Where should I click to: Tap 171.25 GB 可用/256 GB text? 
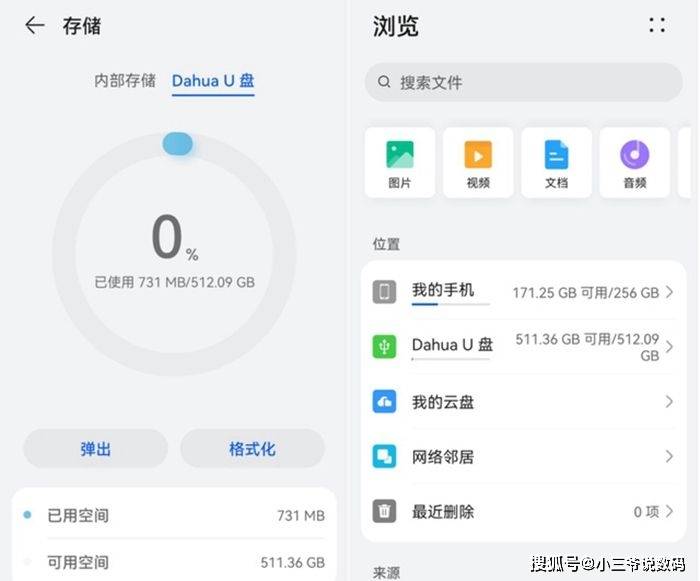pos(586,293)
